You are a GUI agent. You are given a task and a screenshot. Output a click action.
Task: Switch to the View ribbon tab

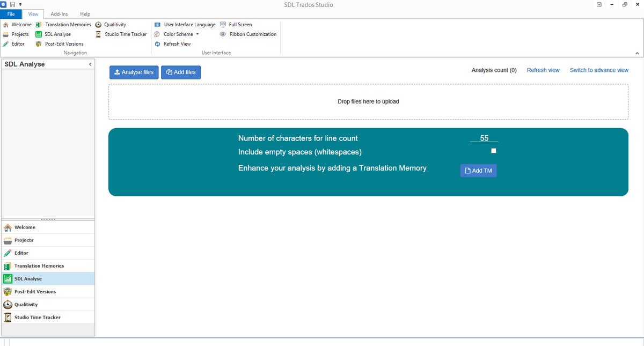[33, 14]
